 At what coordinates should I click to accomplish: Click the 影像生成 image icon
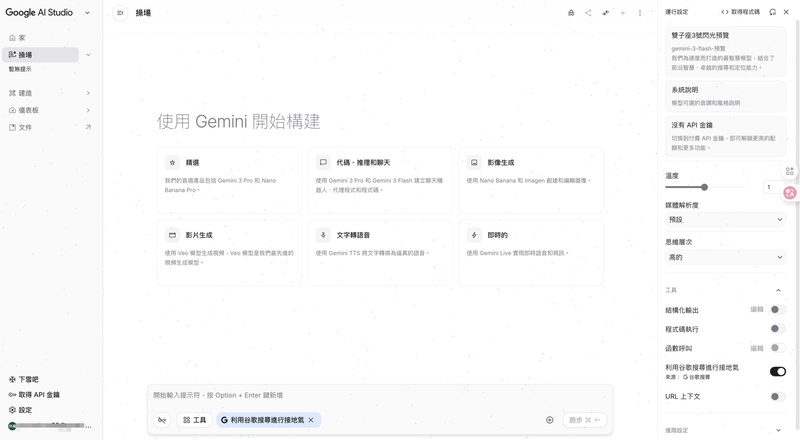[474, 162]
